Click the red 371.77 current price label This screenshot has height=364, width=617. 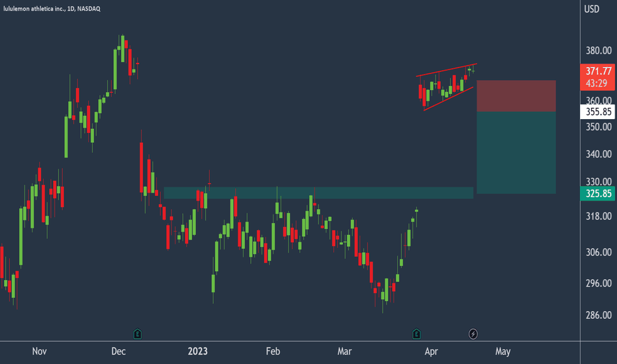[598, 71]
